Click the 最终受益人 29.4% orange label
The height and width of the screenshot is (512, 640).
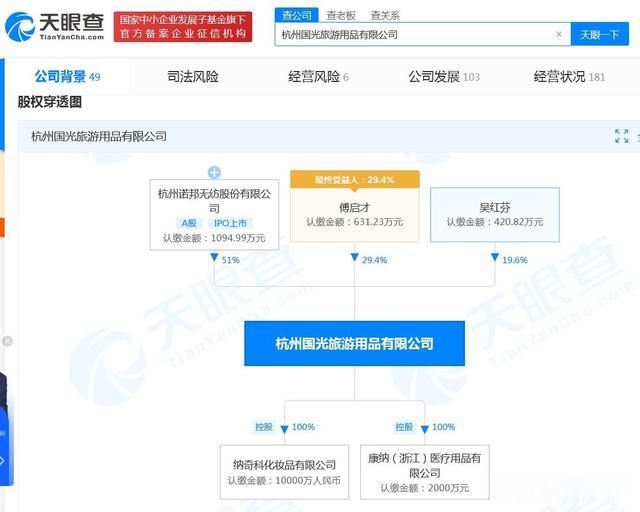point(355,179)
